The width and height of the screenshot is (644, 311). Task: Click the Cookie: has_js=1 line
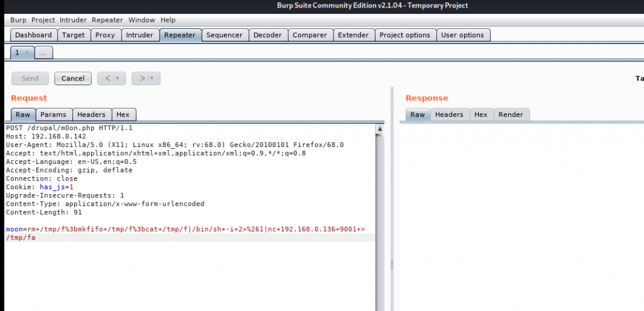pyautogui.click(x=40, y=187)
